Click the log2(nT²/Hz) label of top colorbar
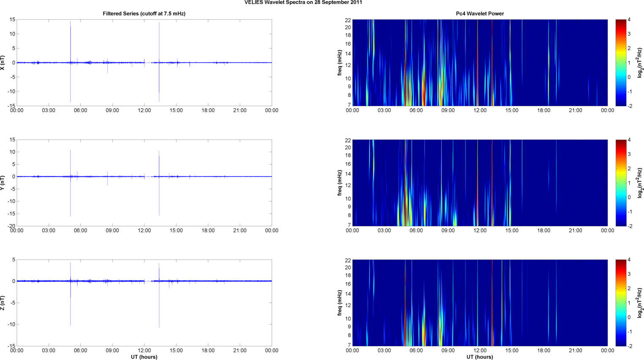The width and height of the screenshot is (644, 360). tap(640, 63)
